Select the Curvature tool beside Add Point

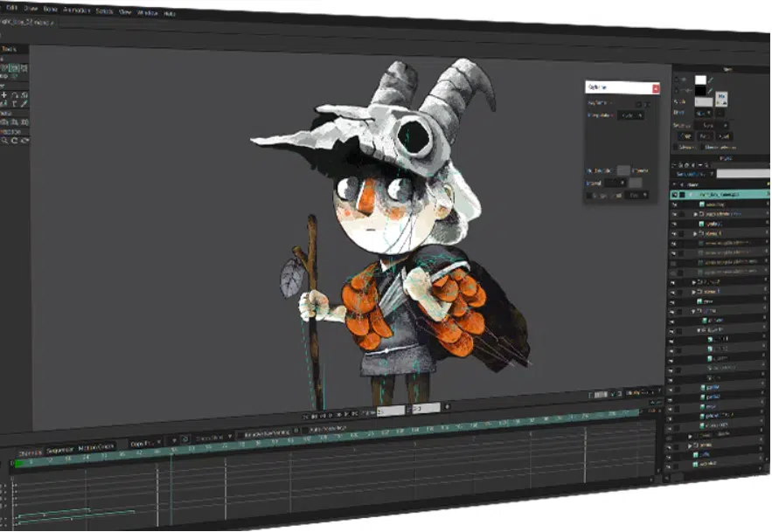(14, 95)
